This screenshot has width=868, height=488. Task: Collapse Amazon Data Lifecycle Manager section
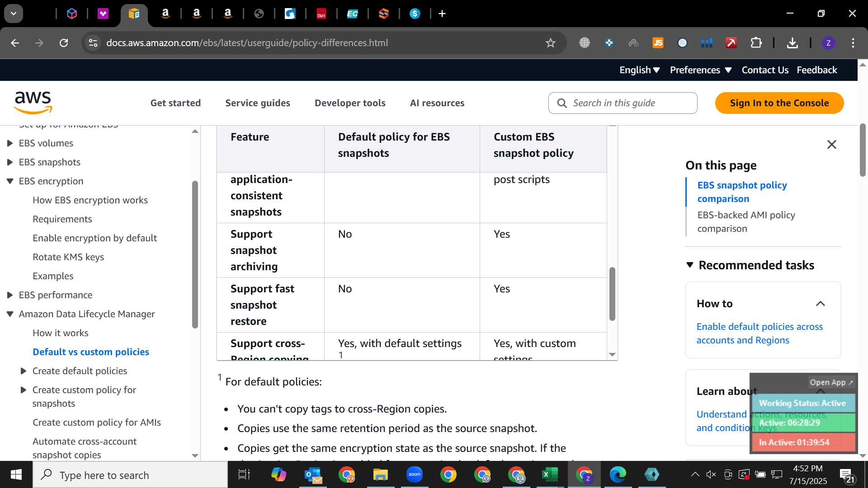(x=10, y=314)
